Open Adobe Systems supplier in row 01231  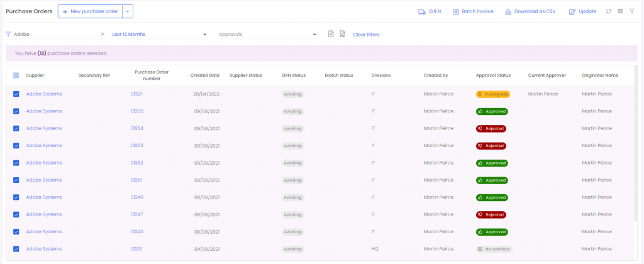[x=44, y=249]
